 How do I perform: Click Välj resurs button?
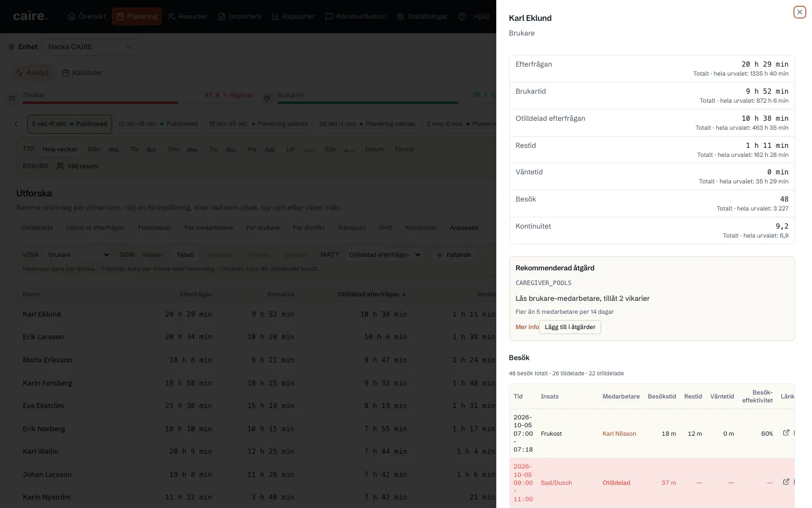point(77,166)
